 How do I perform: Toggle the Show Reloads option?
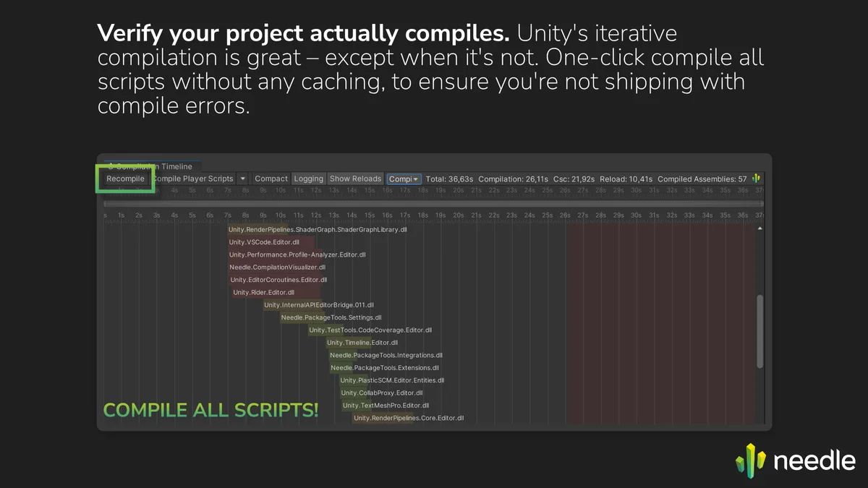pos(355,179)
